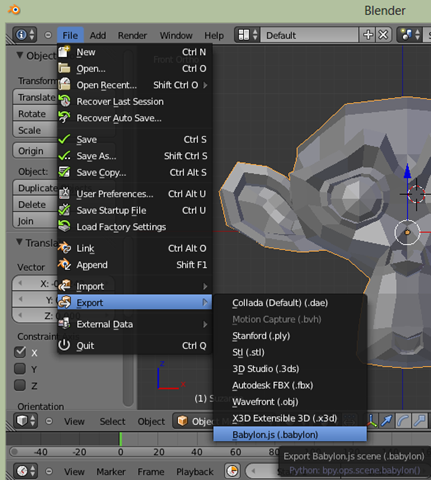The height and width of the screenshot is (480, 431).
Task: Open the Help menu
Action: click(x=214, y=35)
